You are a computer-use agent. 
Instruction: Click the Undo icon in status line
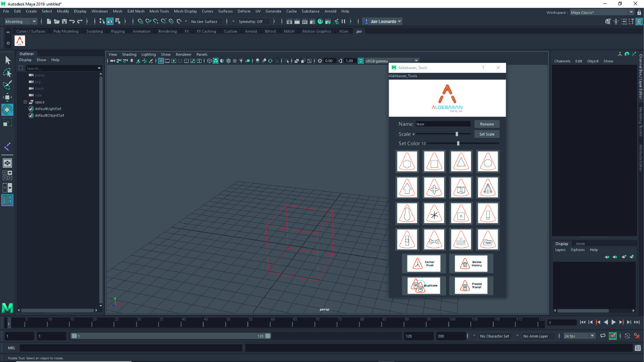(72, 21)
